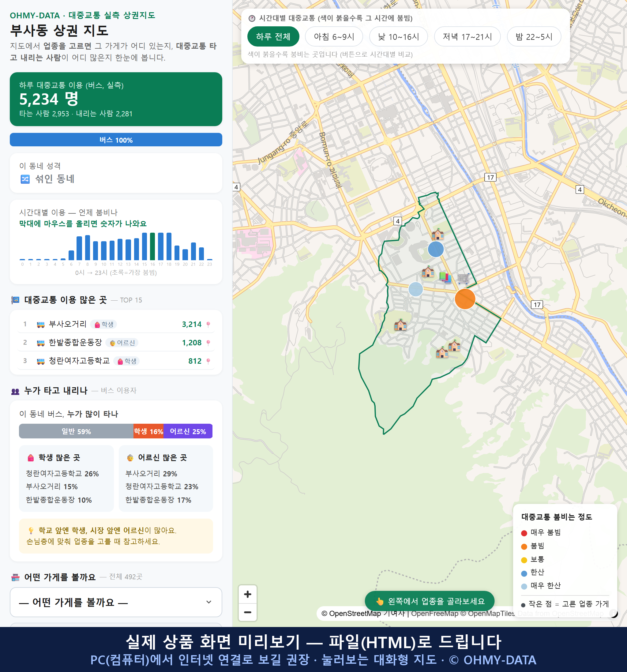Select the 낮 10~16시 time filter
Screen dimensions: 627x672
[x=399, y=36]
